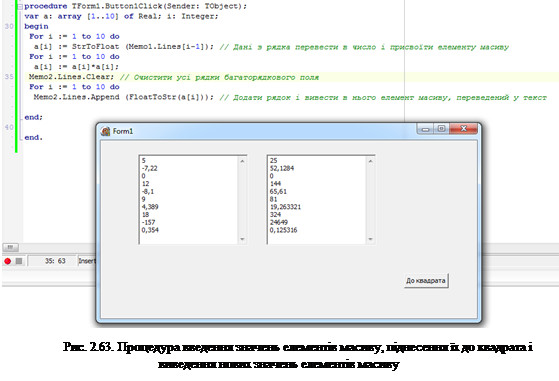559x381 pixels.
Task: Click the "Memo2.Lines.Clear;" code line
Action: coord(71,77)
